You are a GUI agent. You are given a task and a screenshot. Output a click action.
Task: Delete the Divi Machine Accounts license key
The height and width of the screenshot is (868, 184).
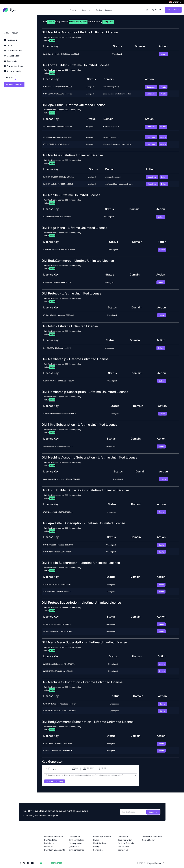163,54
